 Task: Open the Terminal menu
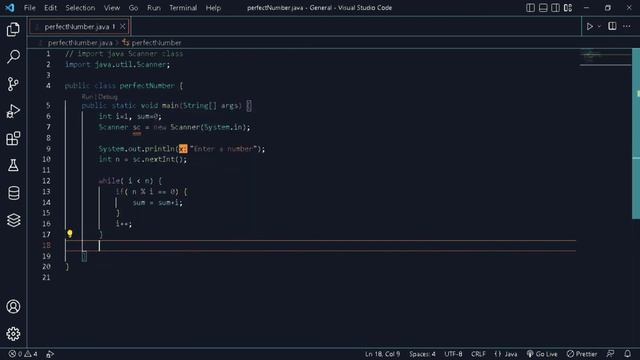click(183, 8)
